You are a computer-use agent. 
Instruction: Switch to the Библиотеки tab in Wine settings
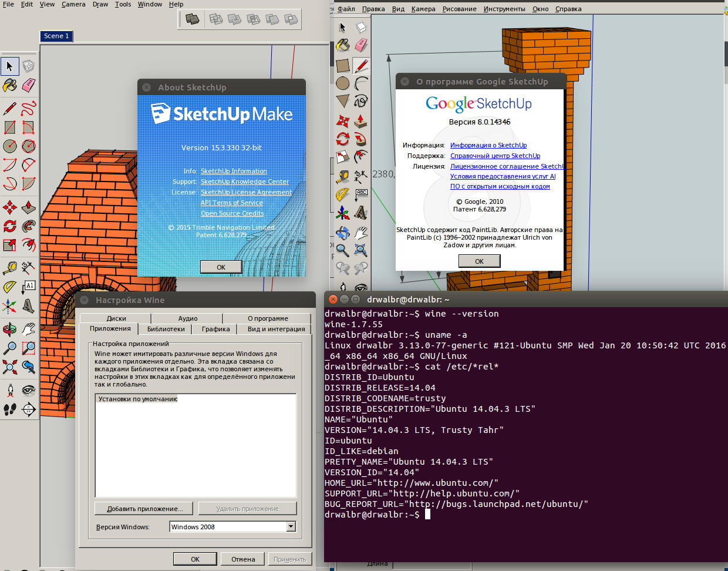coord(166,329)
